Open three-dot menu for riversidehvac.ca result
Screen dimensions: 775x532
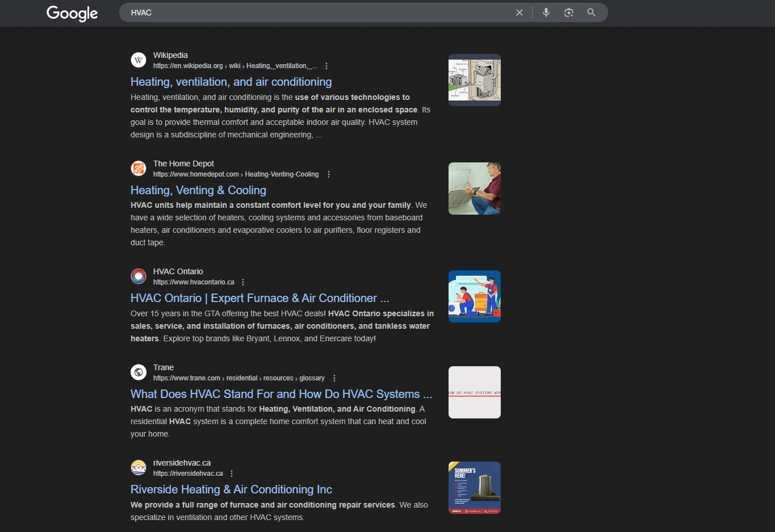coord(232,474)
